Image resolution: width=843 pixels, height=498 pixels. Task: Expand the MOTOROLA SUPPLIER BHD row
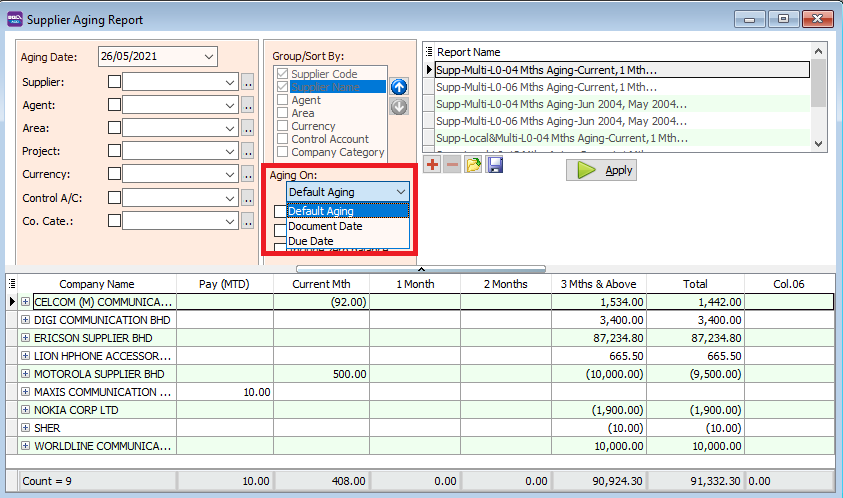coord(25,374)
